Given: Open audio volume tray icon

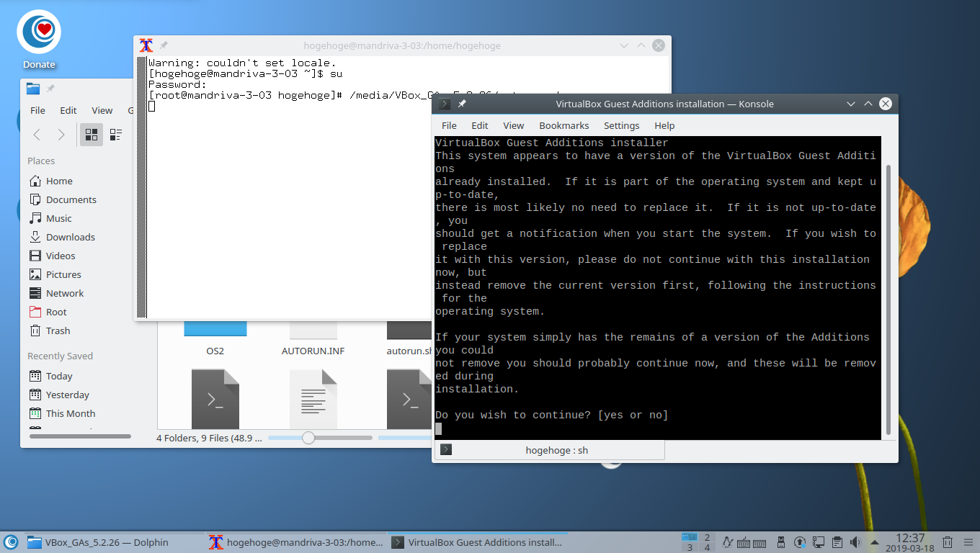Looking at the screenshot, I should [x=855, y=542].
